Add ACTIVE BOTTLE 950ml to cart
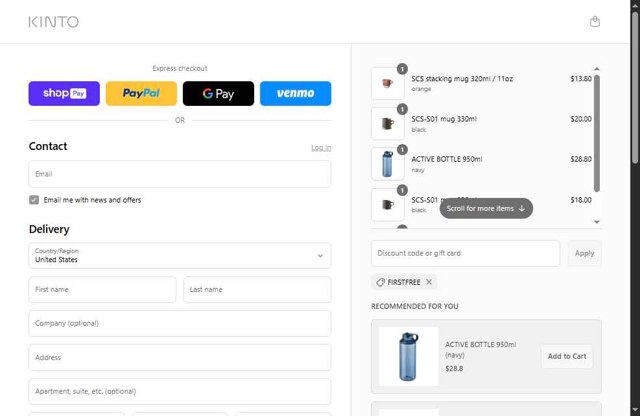Viewport: 640px width, 416px height. click(x=567, y=356)
